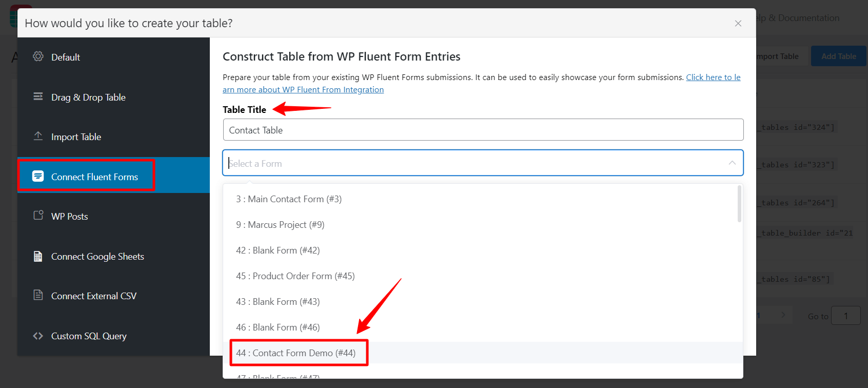Click next page arrow in background pagination
Image resolution: width=868 pixels, height=388 pixels.
[x=783, y=315]
